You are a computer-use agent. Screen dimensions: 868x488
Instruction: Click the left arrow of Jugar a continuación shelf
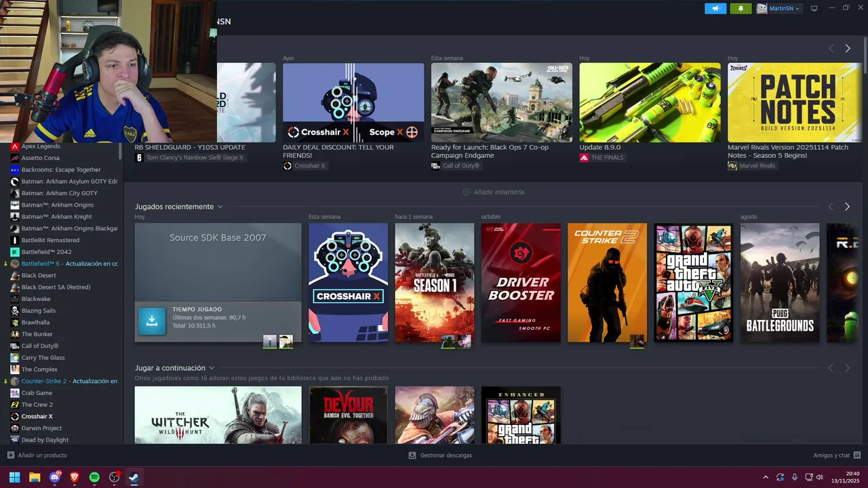click(831, 368)
